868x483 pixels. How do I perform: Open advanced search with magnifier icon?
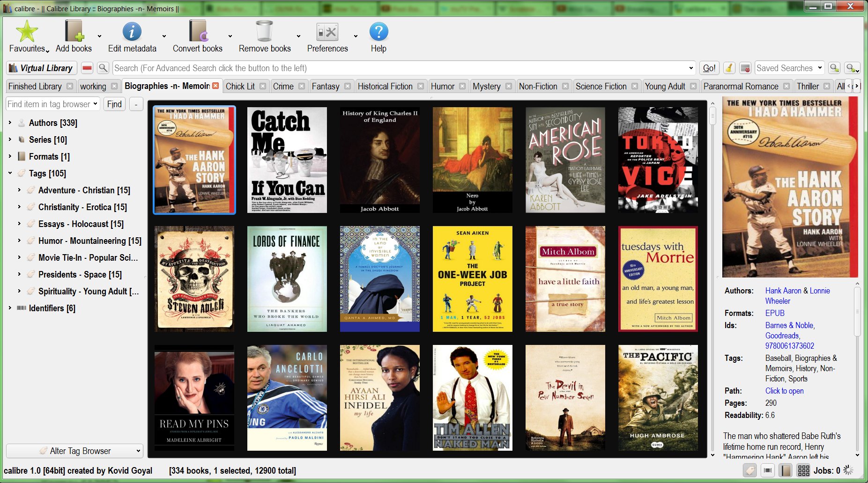103,68
